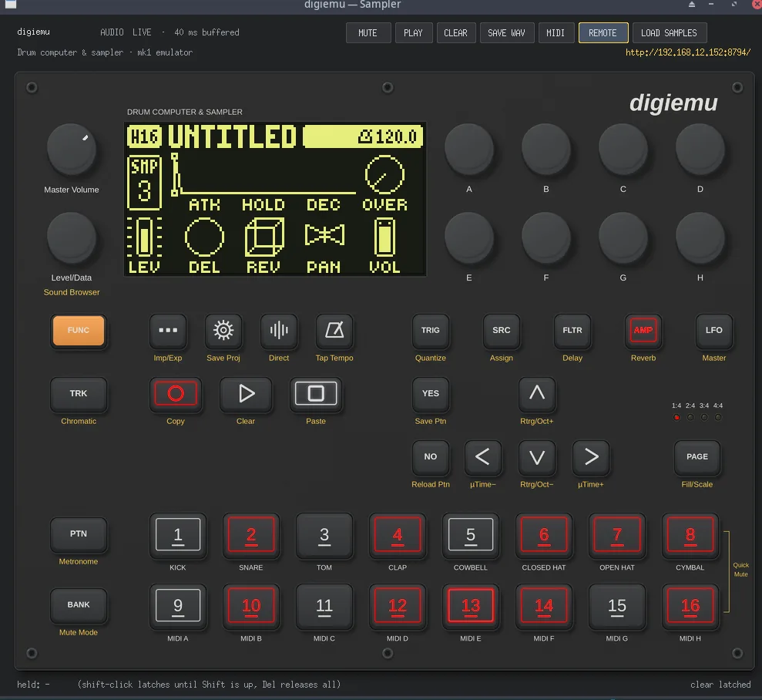Screen dimensions: 762x700
Task: Click the Direct waveform button
Action: coord(279,331)
